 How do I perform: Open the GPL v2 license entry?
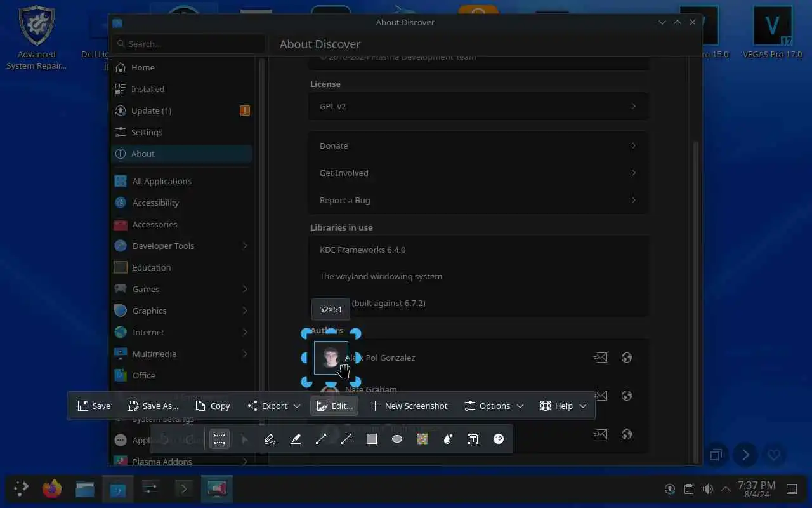pos(478,106)
